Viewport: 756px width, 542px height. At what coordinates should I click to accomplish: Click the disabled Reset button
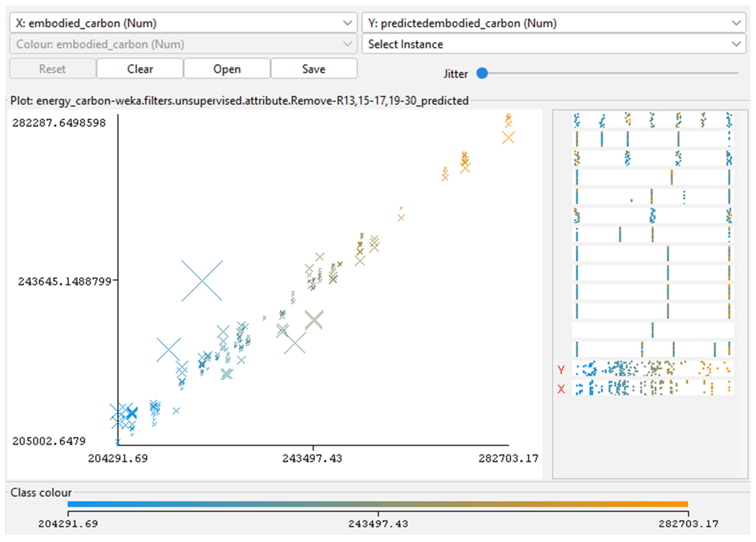pos(52,69)
